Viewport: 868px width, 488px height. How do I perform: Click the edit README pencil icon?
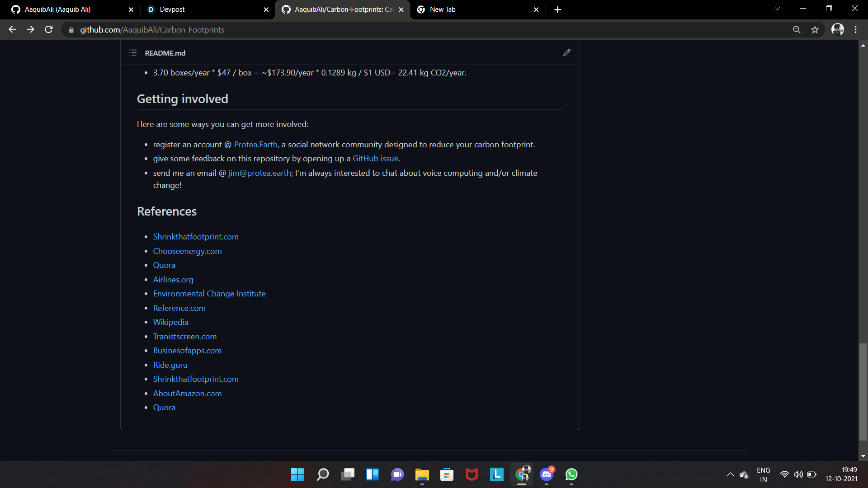click(x=566, y=53)
